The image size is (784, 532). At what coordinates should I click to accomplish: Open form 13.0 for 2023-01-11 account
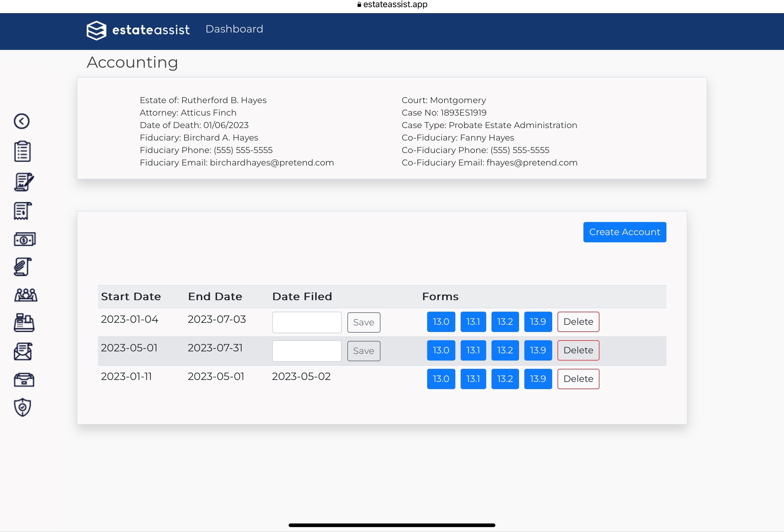pyautogui.click(x=441, y=379)
